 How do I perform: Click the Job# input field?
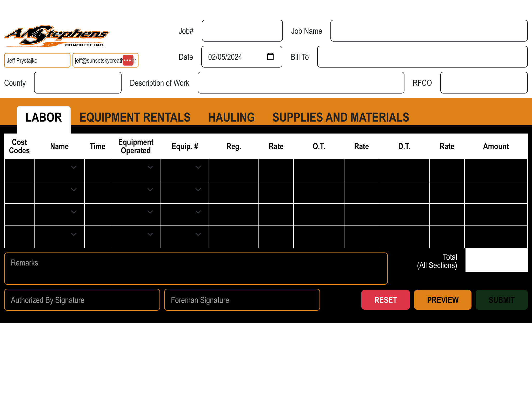242,31
